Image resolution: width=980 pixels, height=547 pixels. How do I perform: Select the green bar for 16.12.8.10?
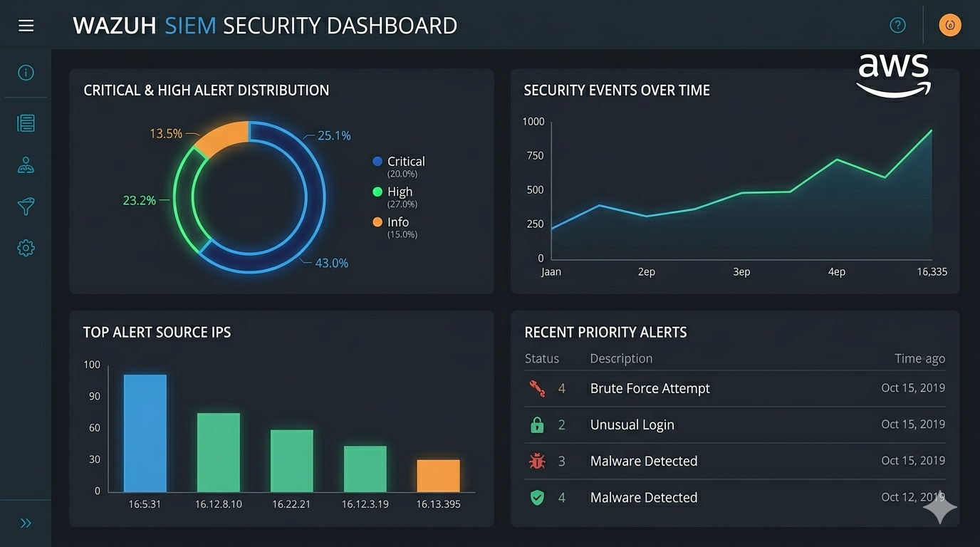coord(219,452)
